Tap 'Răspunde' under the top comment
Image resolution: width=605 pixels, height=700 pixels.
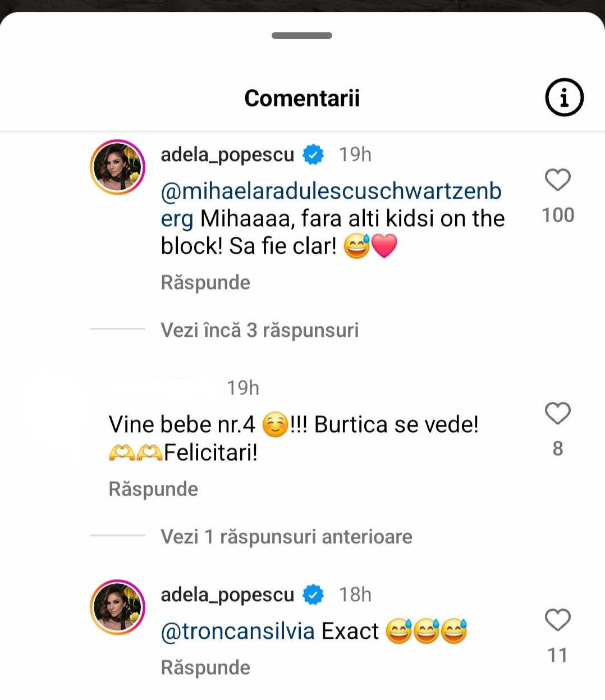tap(205, 282)
